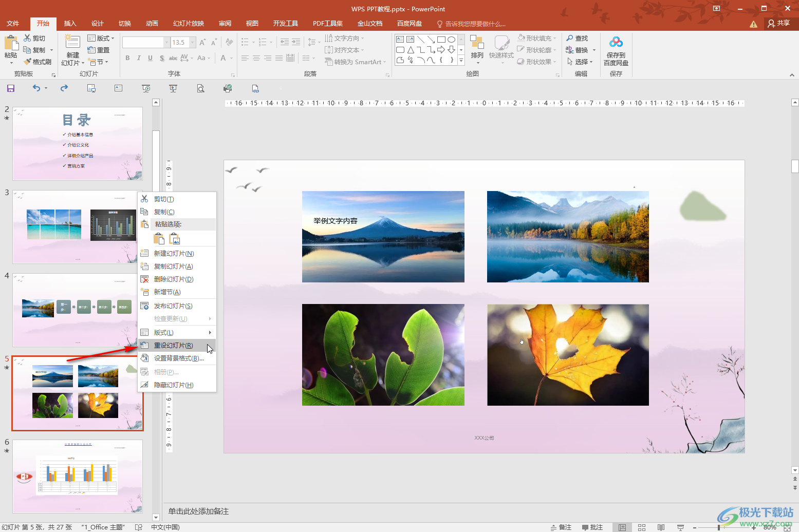Collapse the ribbon with chevron
Screen dimensions: 799x532
point(792,75)
